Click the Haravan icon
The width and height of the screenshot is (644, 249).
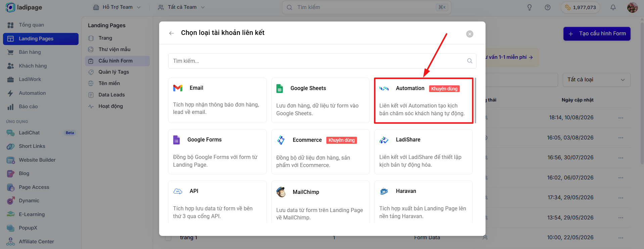384,191
